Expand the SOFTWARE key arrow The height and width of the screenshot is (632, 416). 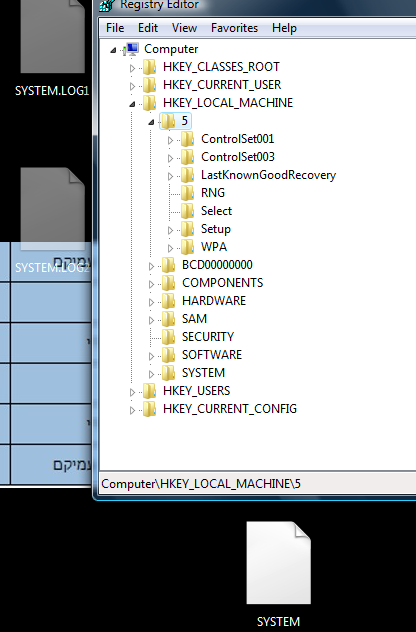151,356
